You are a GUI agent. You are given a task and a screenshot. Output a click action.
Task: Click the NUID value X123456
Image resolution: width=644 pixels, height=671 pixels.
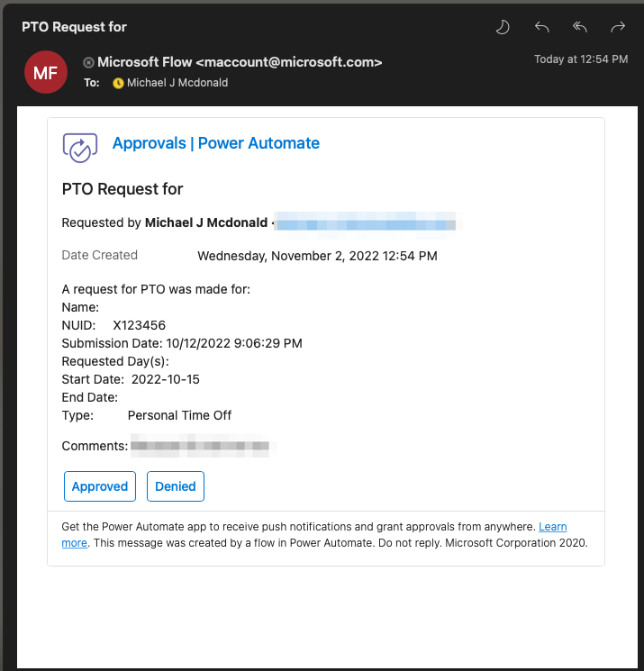(x=139, y=325)
